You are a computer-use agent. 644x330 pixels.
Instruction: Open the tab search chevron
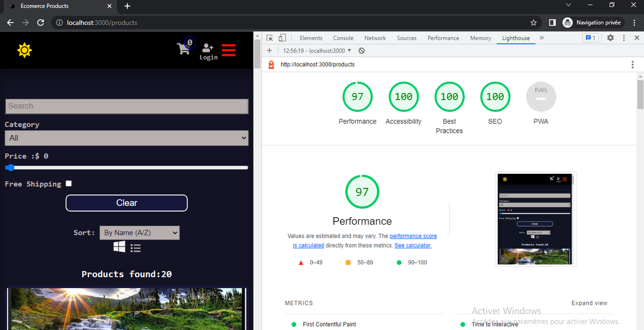(x=569, y=5)
